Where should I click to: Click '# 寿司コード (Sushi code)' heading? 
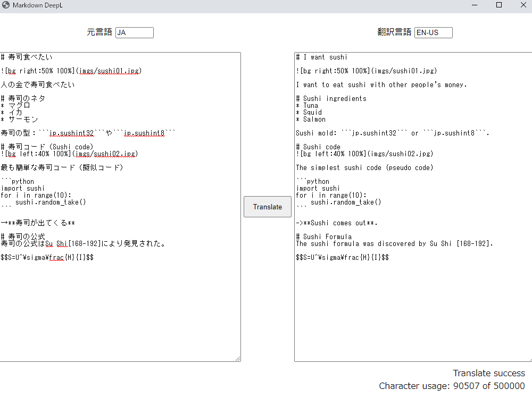[47, 147]
